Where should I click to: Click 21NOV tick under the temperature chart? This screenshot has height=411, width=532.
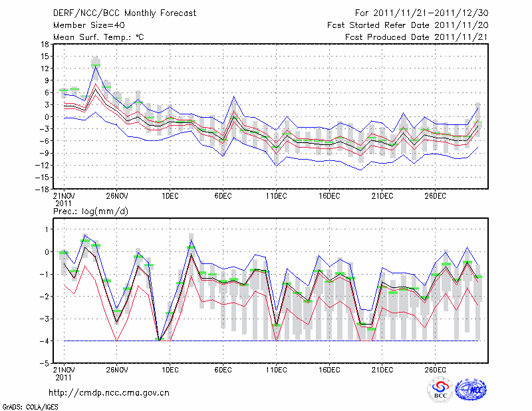(x=63, y=196)
